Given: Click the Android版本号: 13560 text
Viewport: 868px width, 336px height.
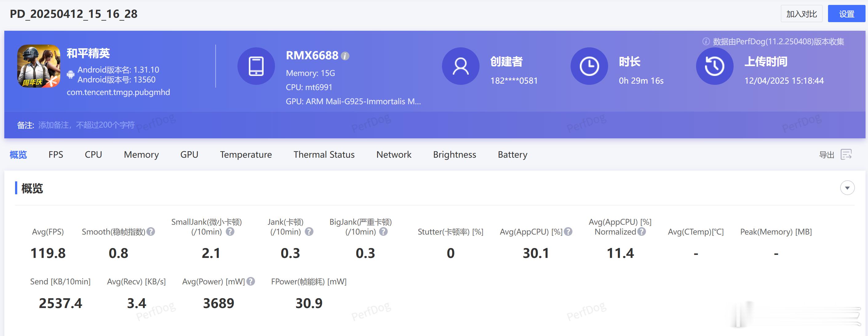Looking at the screenshot, I should click(x=117, y=79).
